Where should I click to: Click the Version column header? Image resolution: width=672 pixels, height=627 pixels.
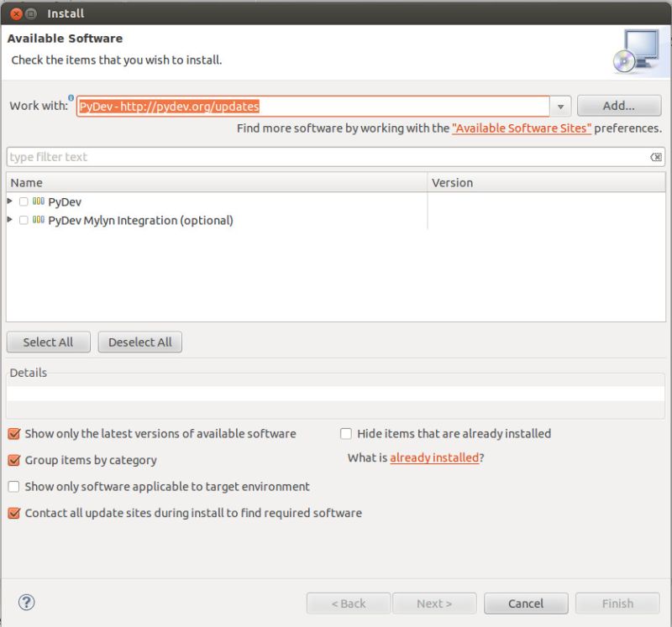click(547, 183)
